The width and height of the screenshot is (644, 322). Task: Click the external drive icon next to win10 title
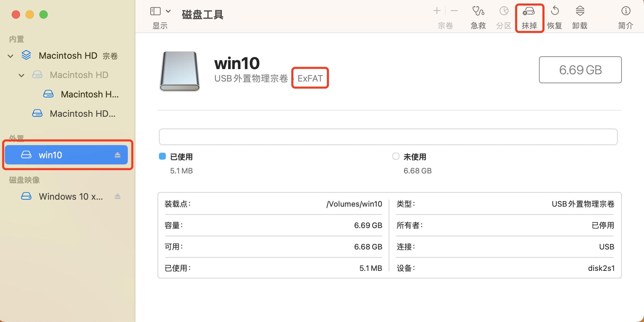(179, 71)
